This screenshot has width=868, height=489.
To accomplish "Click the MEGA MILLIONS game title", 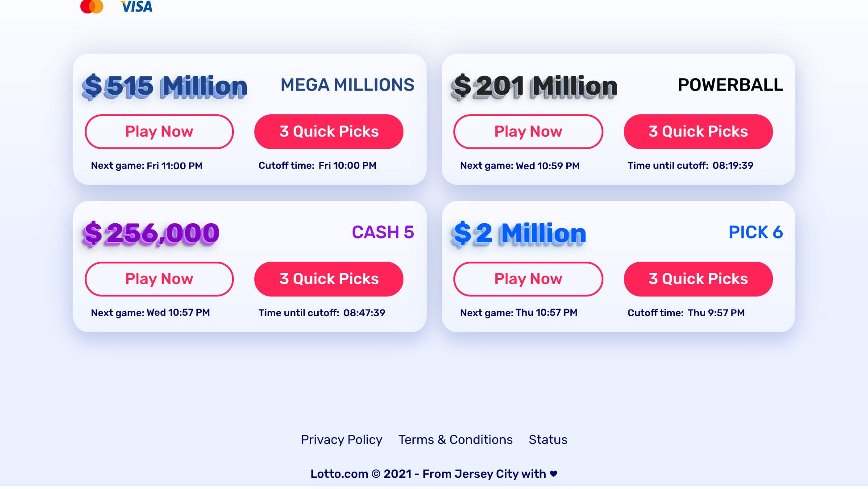I will tap(347, 85).
